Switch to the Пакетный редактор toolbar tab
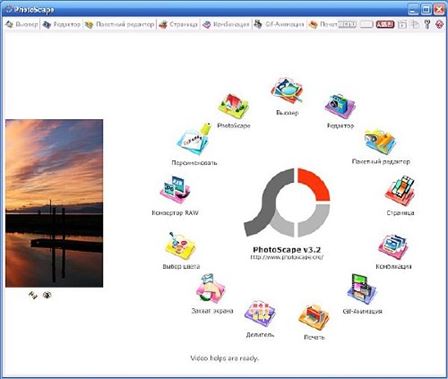The height and width of the screenshot is (379, 448). [120, 25]
